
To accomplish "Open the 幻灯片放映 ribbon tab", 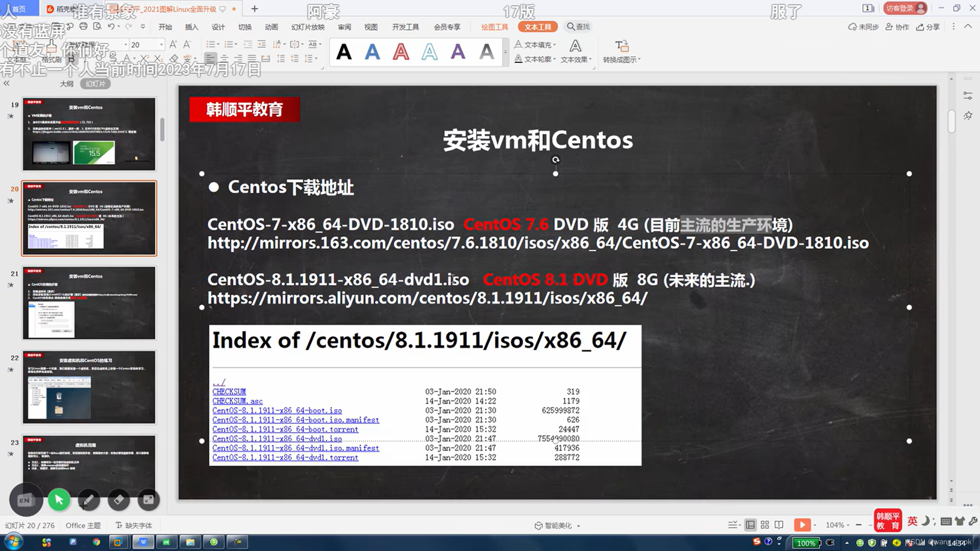I will 308,27.
